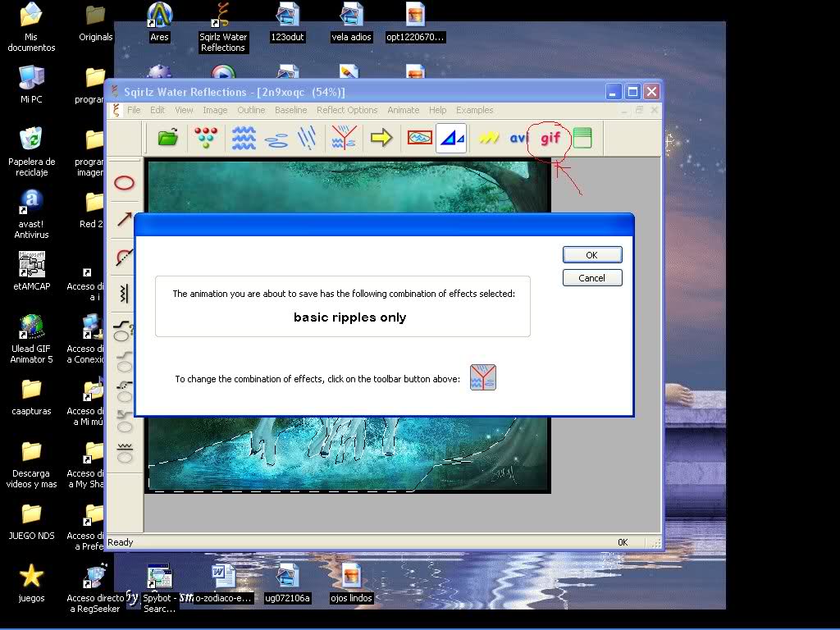Click the avi save toolbar icon

[x=518, y=138]
